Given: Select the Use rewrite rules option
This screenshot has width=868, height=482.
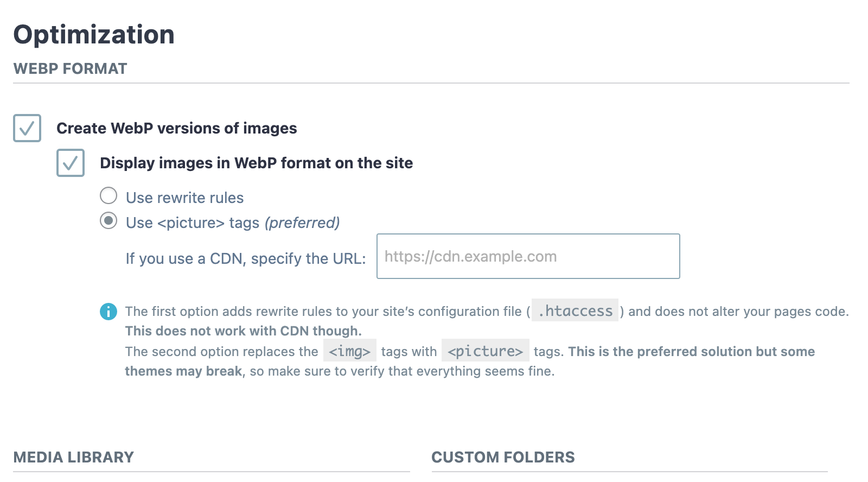Looking at the screenshot, I should (108, 196).
